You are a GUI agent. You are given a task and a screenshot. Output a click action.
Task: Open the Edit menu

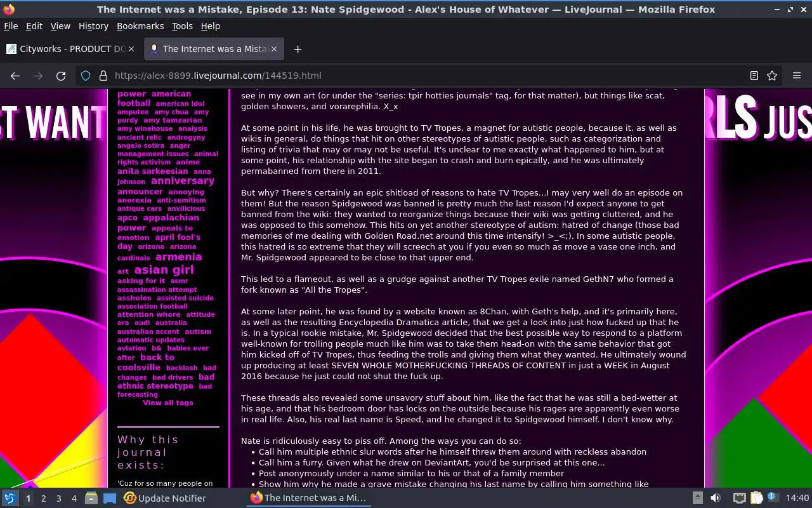point(34,26)
